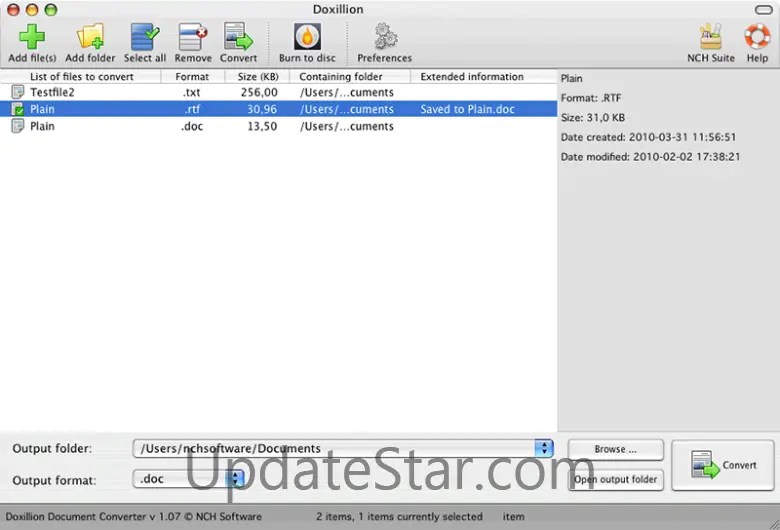Click the Testfile2 document icon
The height and width of the screenshot is (530, 780).
click(x=17, y=92)
